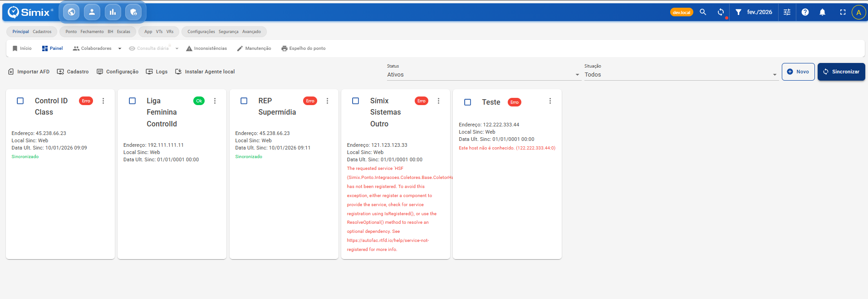This screenshot has height=299, width=868.
Task: Click the Novo button
Action: point(798,72)
